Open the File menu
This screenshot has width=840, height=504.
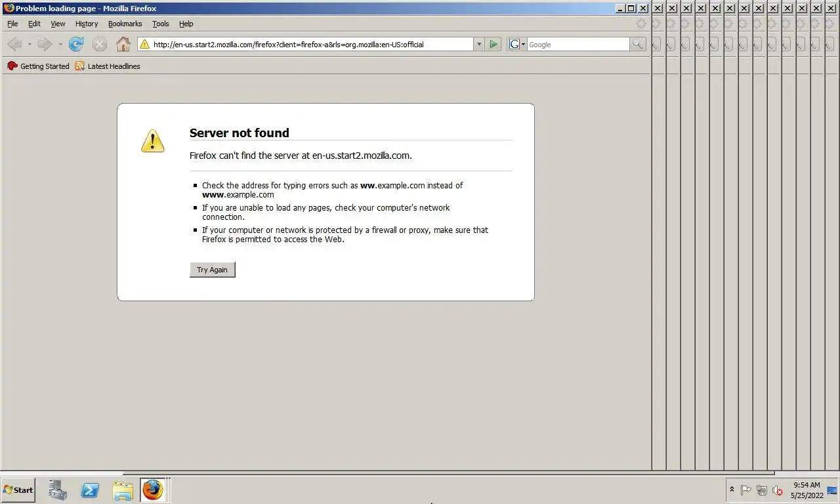tap(12, 24)
